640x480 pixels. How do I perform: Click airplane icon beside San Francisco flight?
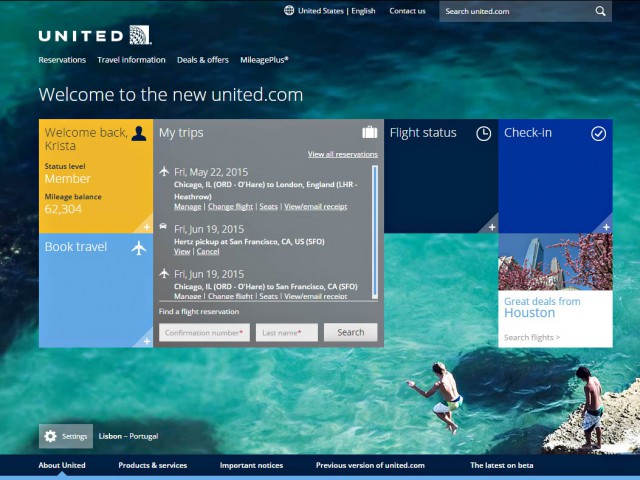coord(164,273)
